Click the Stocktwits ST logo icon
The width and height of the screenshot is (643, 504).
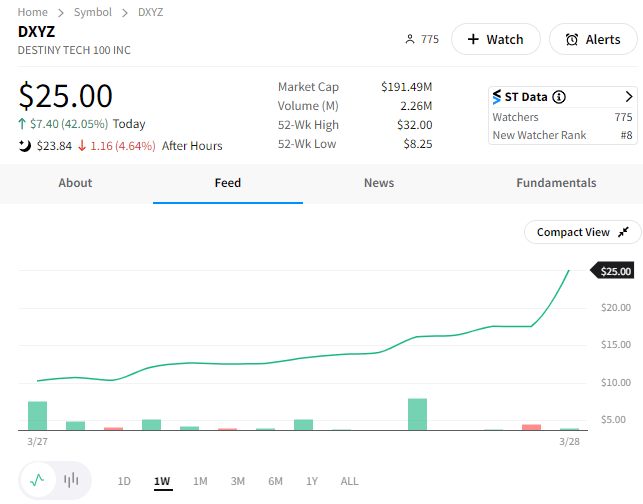[x=496, y=97]
